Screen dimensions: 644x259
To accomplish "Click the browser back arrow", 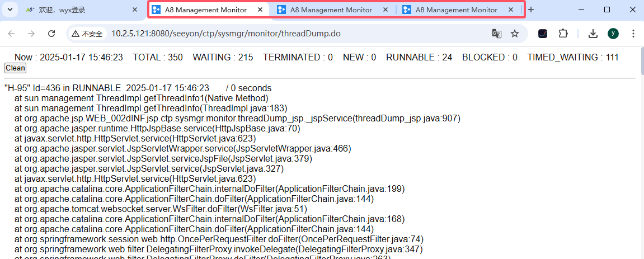I will click(11, 34).
